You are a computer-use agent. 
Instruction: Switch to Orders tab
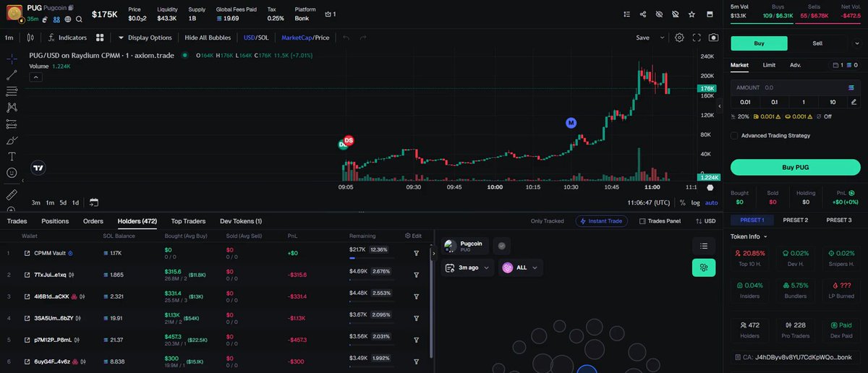coord(93,221)
